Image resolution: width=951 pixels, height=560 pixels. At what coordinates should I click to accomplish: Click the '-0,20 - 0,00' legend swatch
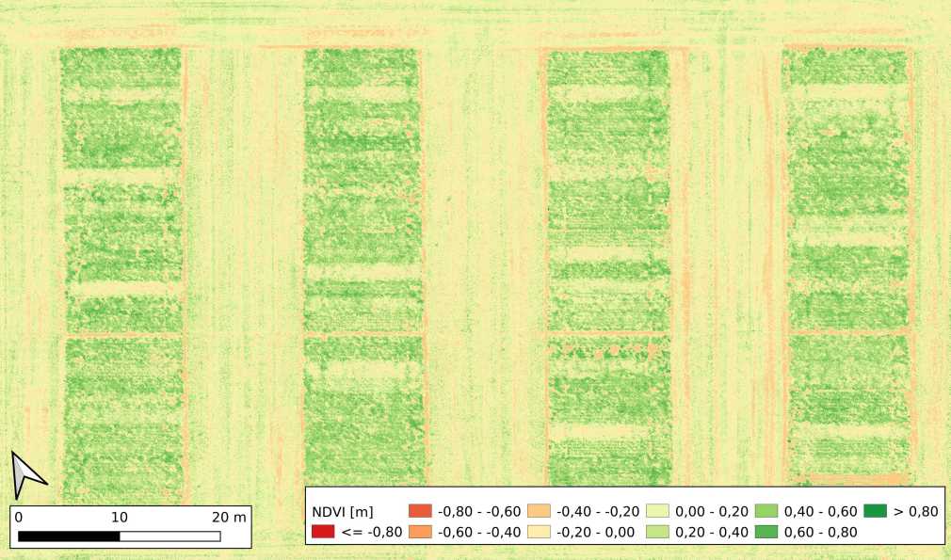(540, 532)
